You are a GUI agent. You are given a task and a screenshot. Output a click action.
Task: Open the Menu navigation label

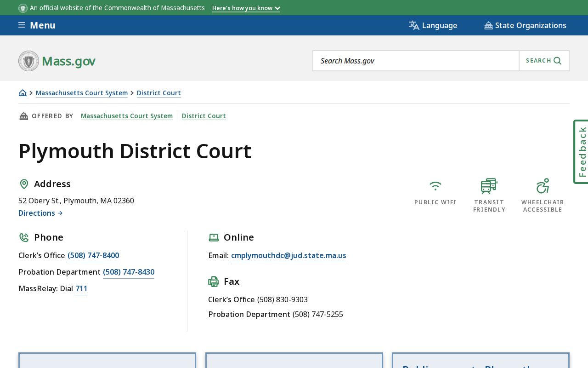click(x=43, y=25)
